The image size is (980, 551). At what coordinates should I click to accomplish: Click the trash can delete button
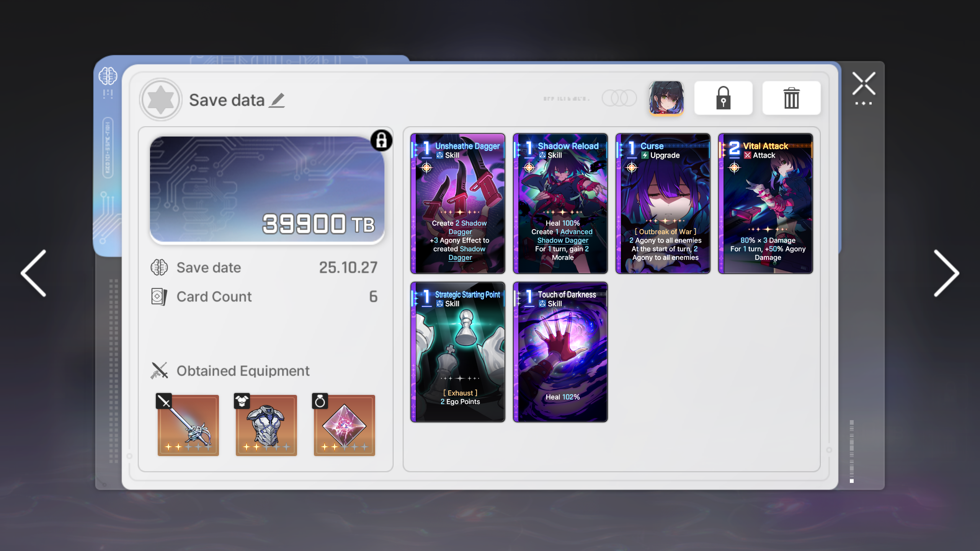pyautogui.click(x=791, y=98)
